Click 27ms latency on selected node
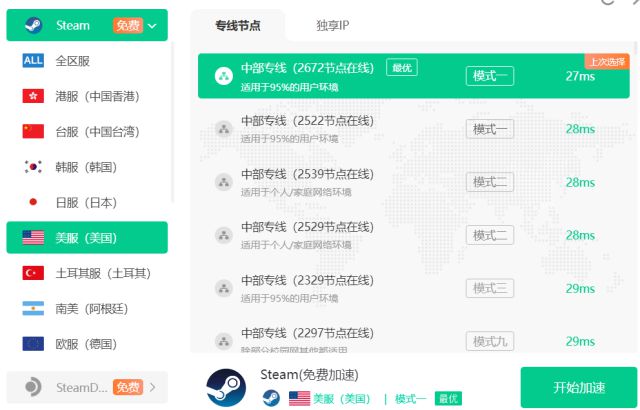This screenshot has height=410, width=640. coord(580,76)
